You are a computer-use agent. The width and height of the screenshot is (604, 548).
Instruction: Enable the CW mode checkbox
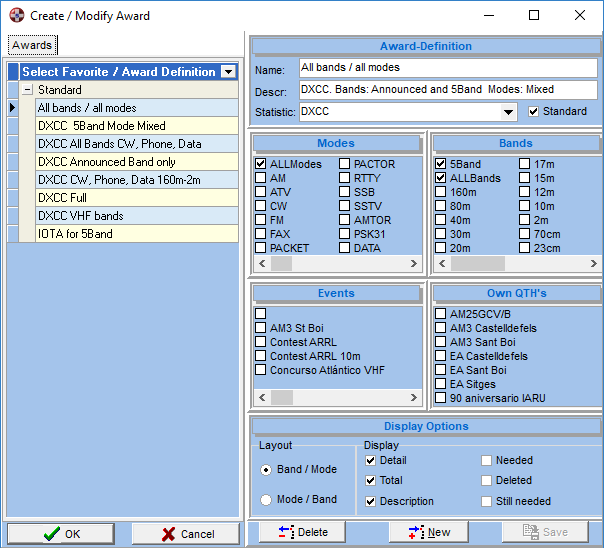[261, 206]
